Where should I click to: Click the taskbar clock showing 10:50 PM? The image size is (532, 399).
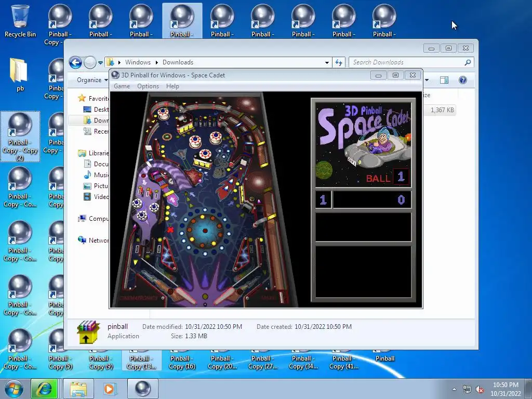[x=506, y=389]
